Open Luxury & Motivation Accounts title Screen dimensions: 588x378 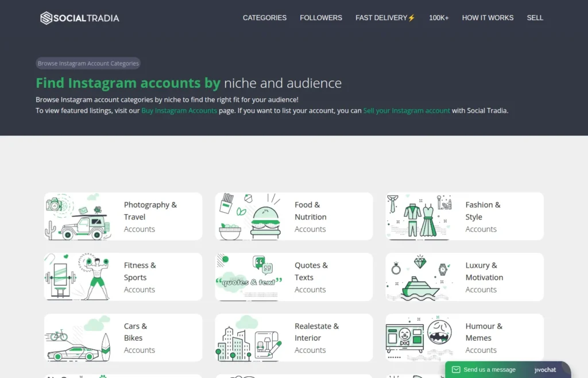484,277
